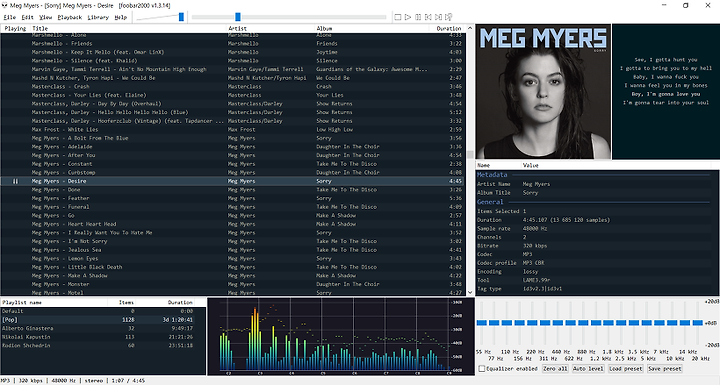The width and height of the screenshot is (720, 385).
Task: Click the Stop playback button
Action: coord(398,17)
